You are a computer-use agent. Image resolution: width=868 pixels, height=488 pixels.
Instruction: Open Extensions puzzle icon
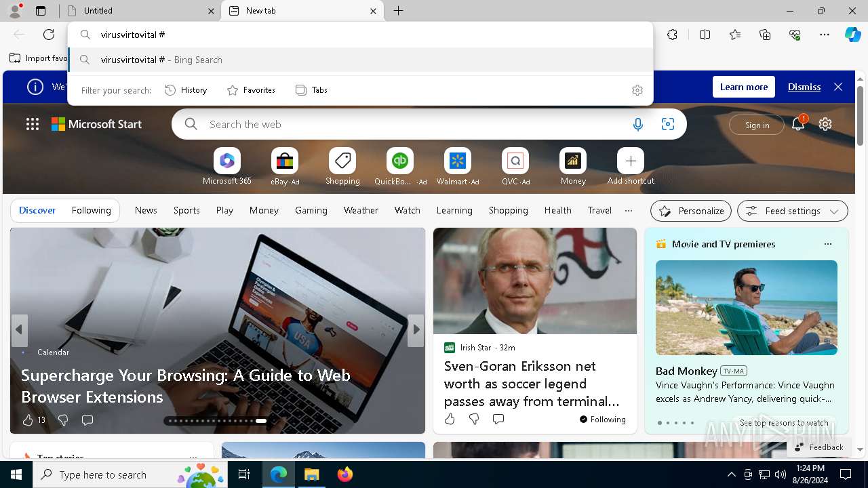click(672, 35)
